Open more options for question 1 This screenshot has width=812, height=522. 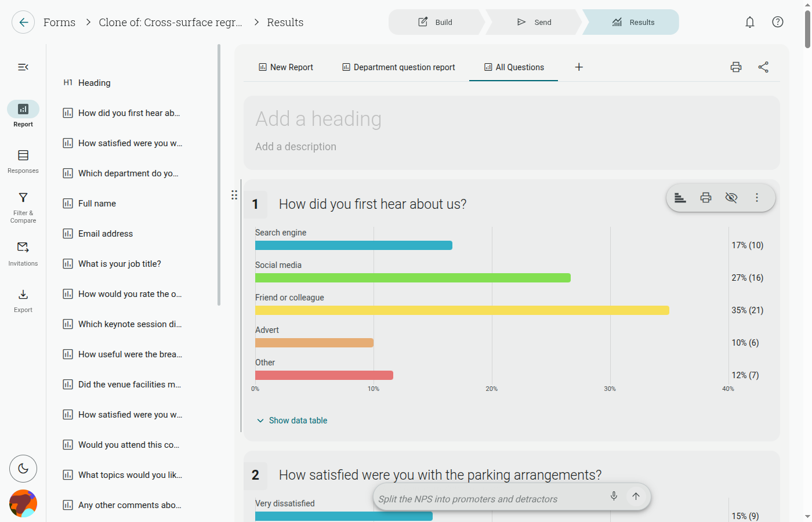click(x=757, y=198)
